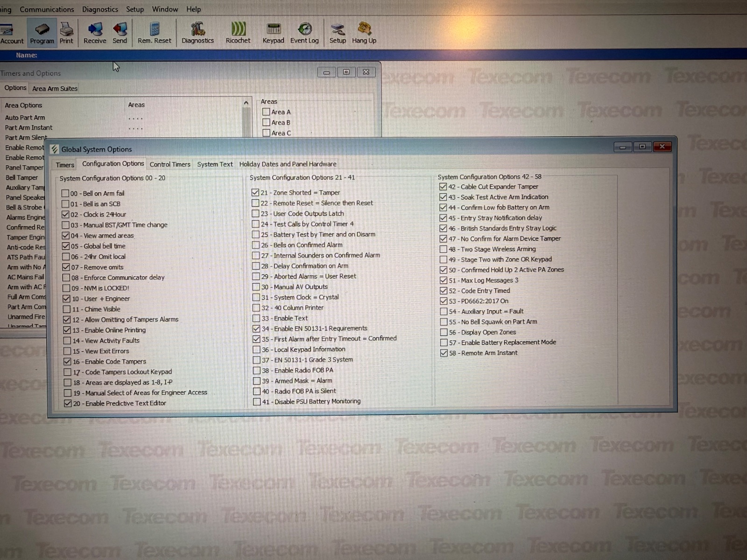Open the Keypad tool

(273, 33)
